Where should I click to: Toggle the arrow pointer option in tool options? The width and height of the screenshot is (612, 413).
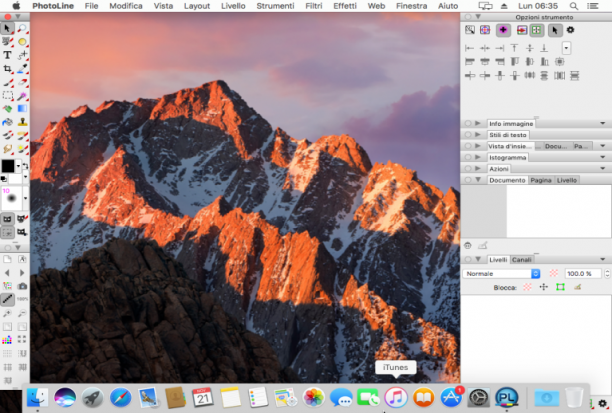tap(555, 30)
